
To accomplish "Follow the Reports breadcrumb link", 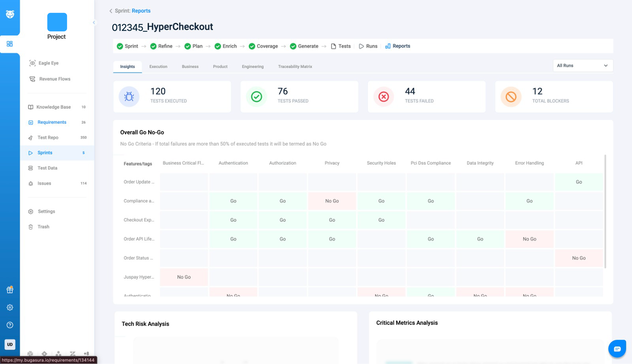I will (141, 11).
